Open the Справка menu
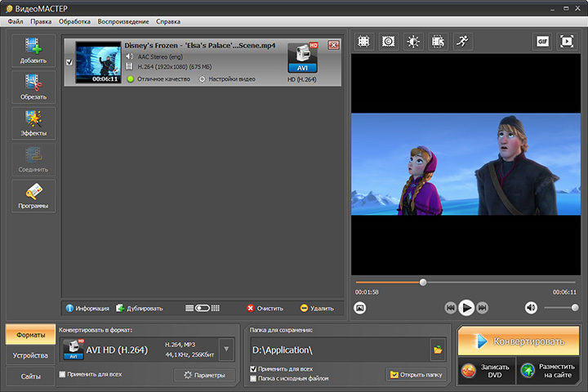 click(x=168, y=22)
